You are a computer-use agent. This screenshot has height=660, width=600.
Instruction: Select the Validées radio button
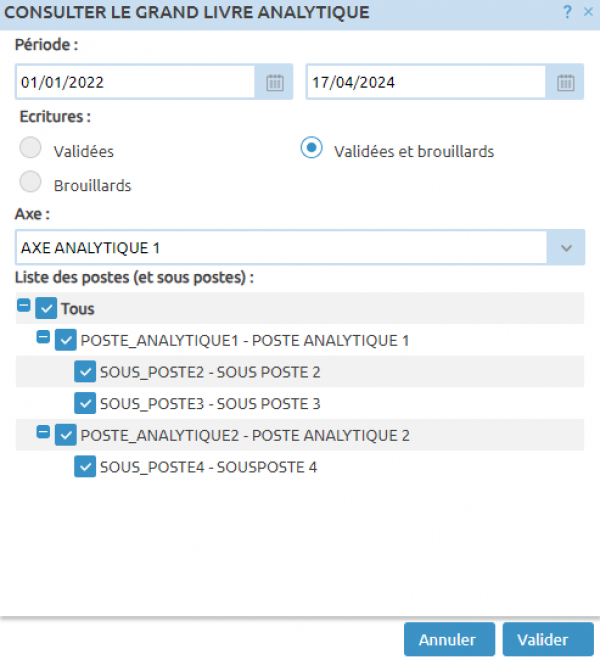tap(31, 149)
